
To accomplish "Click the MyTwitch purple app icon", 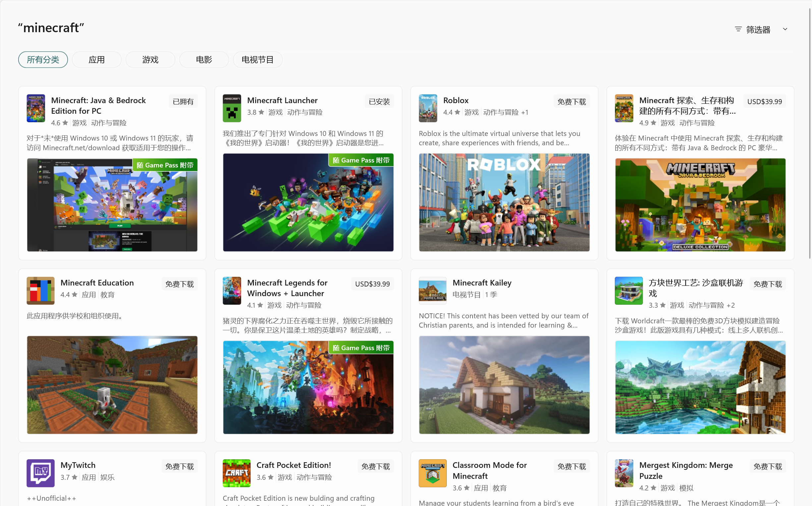I will coord(40,473).
